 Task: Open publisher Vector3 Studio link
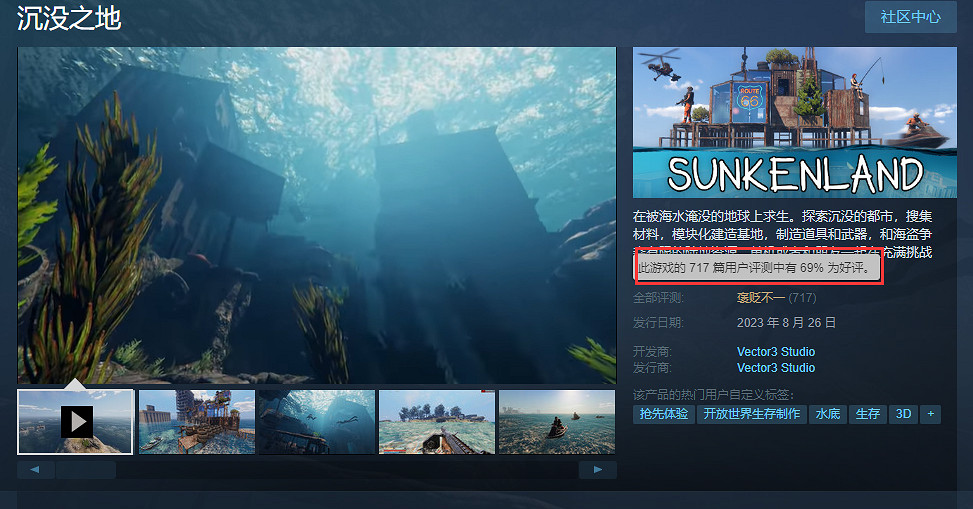point(775,368)
